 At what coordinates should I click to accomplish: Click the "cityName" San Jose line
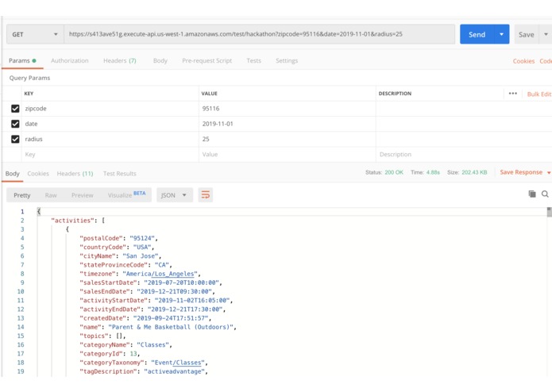121,256
